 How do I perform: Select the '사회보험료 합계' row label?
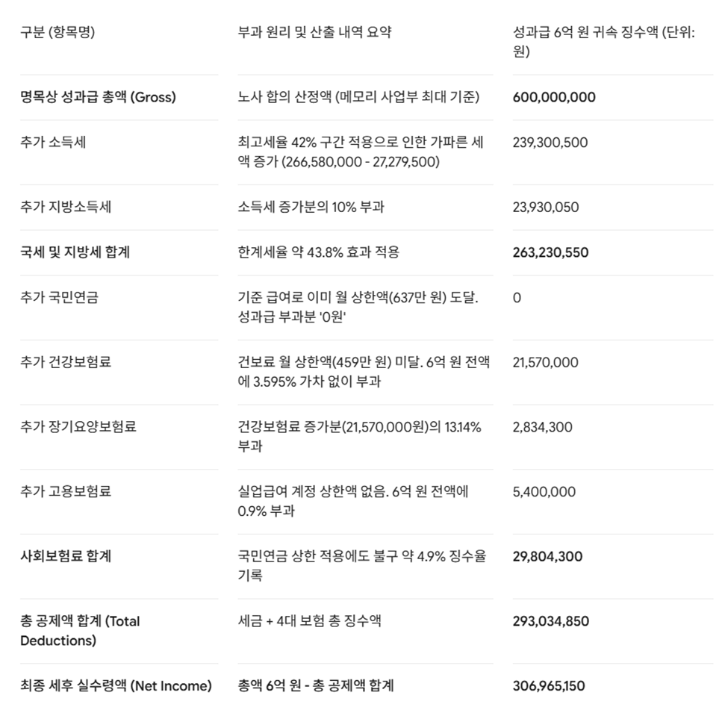point(66,556)
